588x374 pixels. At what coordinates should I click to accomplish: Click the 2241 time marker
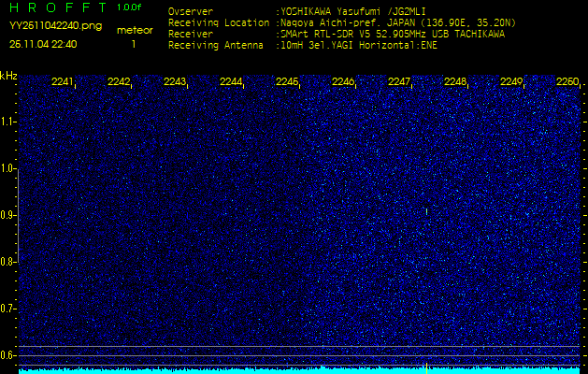63,82
